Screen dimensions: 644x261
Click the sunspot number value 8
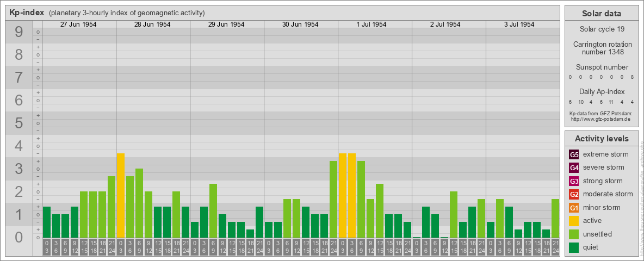tap(633, 77)
